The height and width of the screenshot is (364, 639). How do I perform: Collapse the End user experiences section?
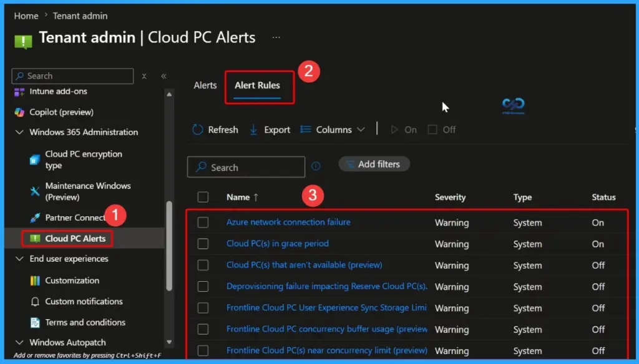(x=19, y=259)
